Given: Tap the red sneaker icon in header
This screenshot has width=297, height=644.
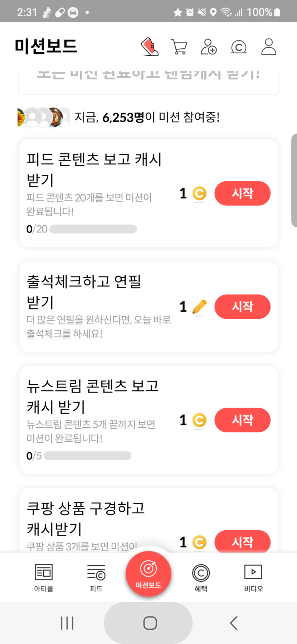Looking at the screenshot, I should (x=150, y=47).
